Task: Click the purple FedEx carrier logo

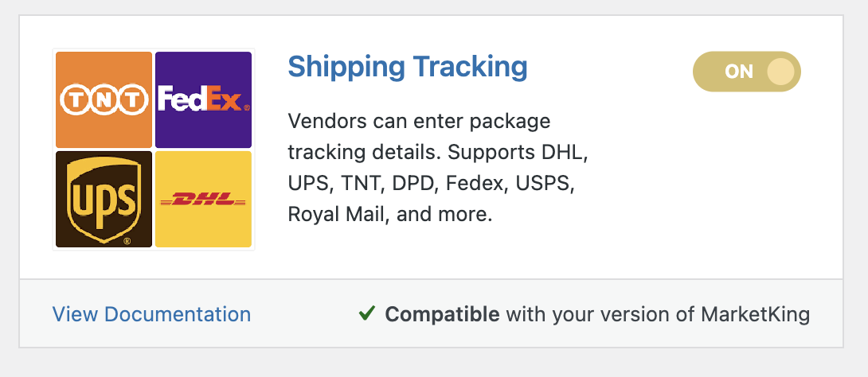Action: click(x=203, y=99)
